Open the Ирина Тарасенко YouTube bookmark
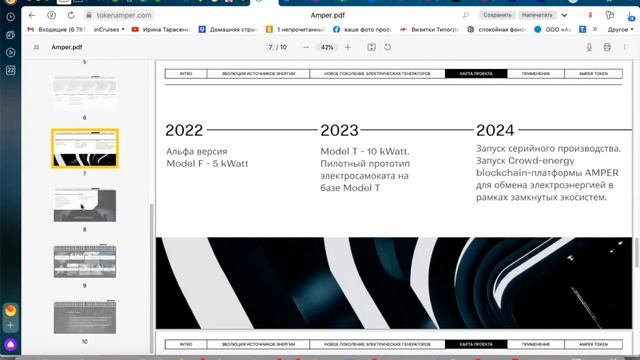Screen dimensions: 640x360 [161, 29]
